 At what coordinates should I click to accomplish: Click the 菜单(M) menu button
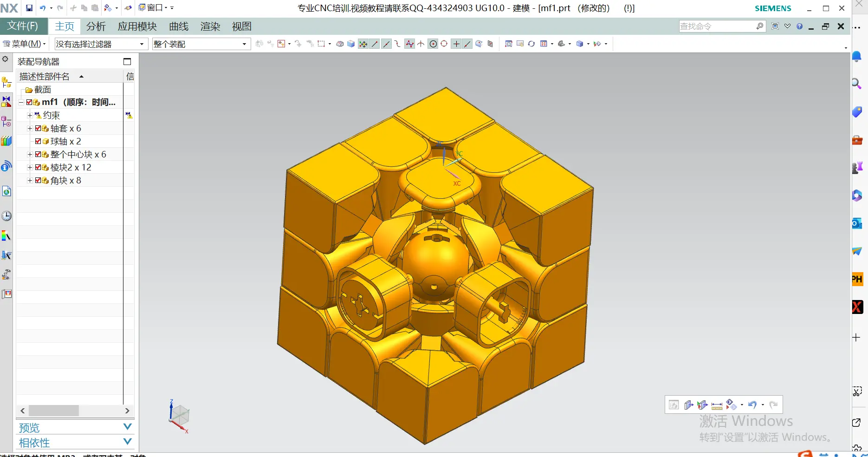(x=25, y=44)
